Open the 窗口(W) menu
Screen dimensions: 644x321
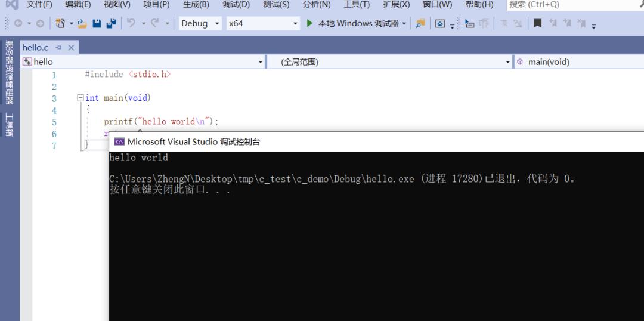tap(438, 5)
